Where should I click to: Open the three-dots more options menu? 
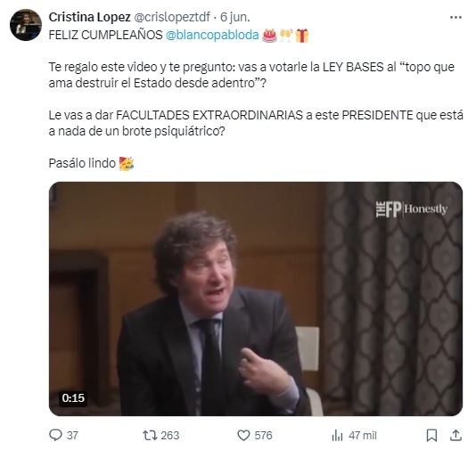click(x=455, y=18)
